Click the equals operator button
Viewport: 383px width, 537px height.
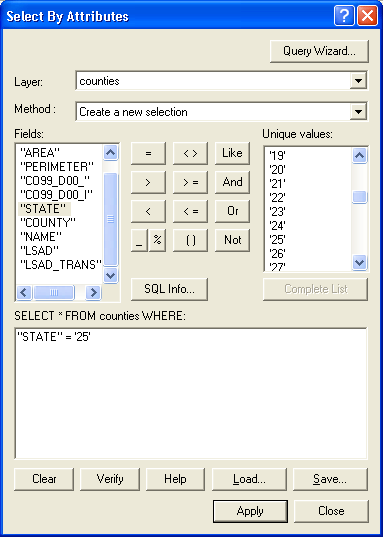(x=148, y=153)
